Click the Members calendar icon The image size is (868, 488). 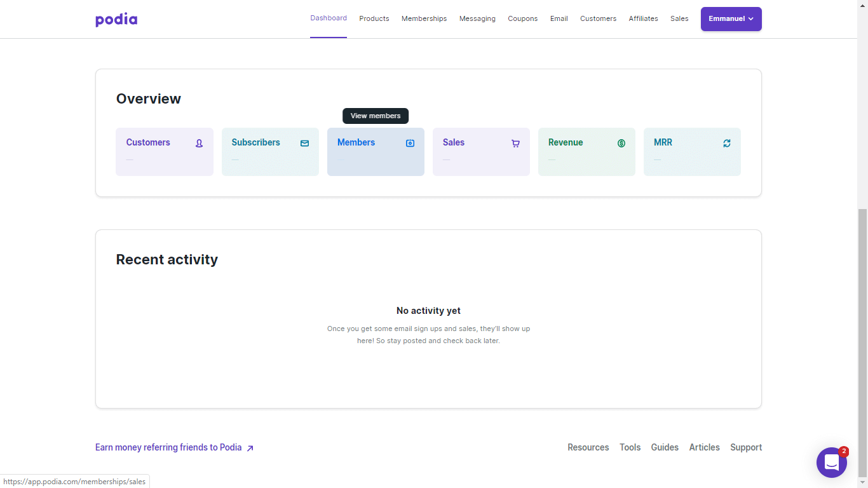click(x=410, y=144)
